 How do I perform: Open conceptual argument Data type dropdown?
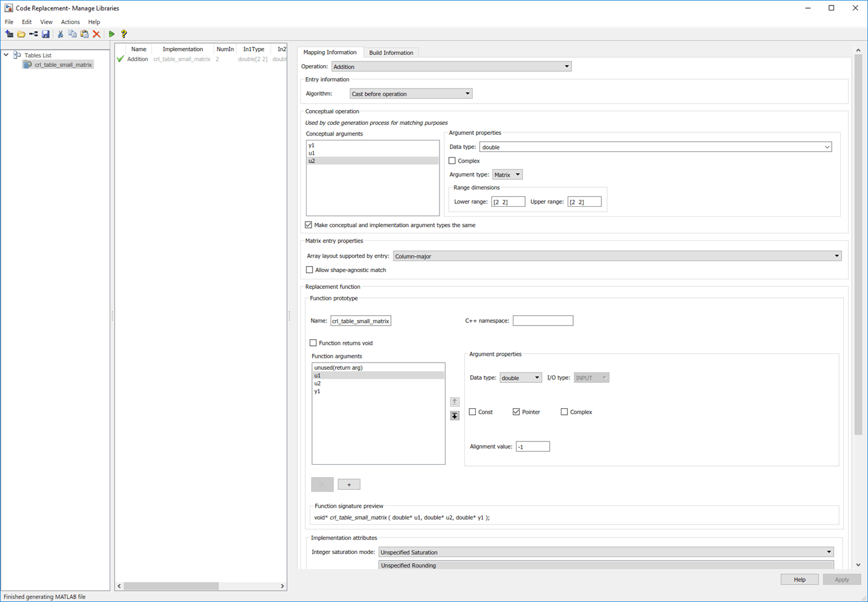pyautogui.click(x=656, y=147)
